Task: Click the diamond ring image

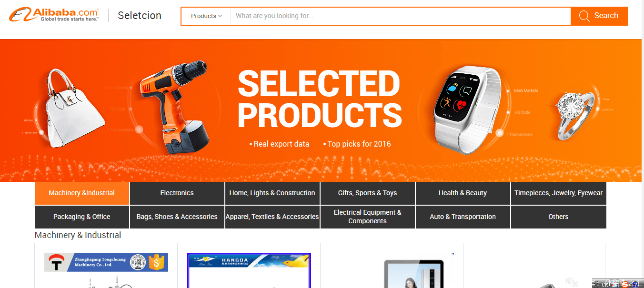Action: (x=575, y=114)
